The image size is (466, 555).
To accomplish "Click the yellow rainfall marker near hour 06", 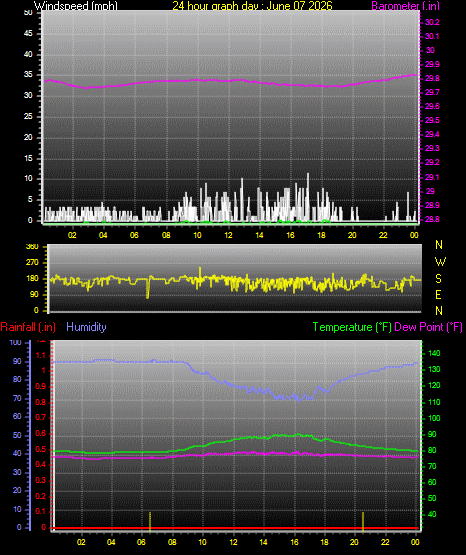I will coord(150,521).
